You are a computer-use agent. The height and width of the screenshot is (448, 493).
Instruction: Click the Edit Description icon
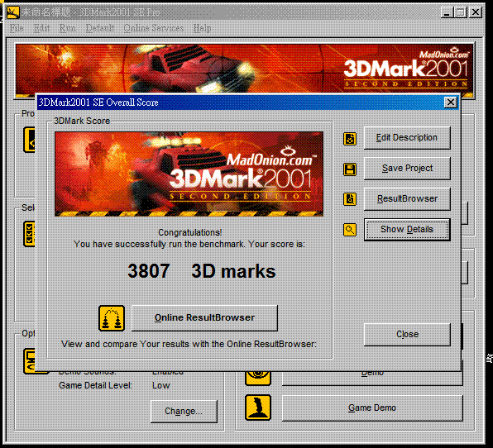(x=350, y=139)
